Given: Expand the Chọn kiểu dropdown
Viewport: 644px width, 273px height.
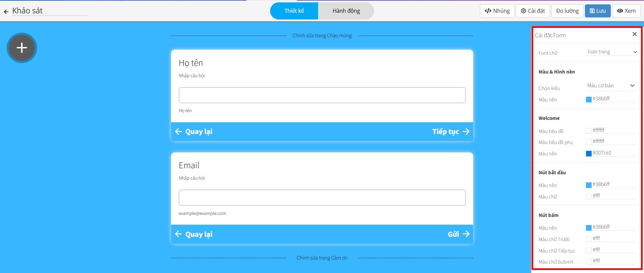Looking at the screenshot, I should coord(611,86).
